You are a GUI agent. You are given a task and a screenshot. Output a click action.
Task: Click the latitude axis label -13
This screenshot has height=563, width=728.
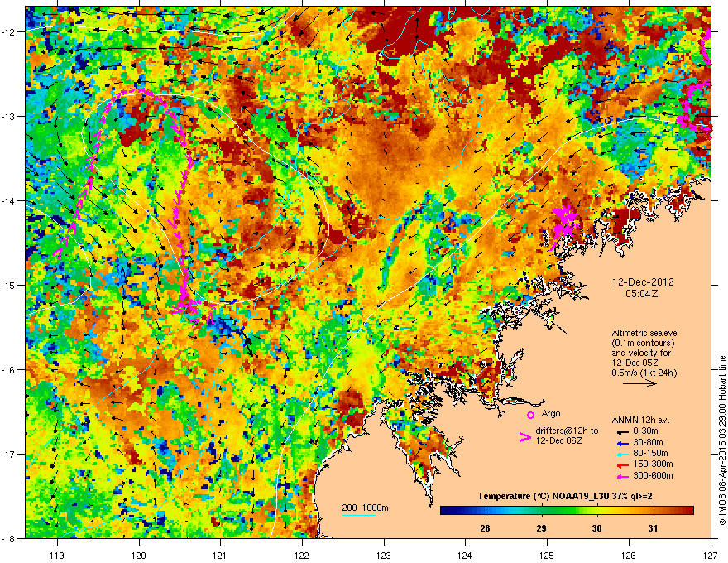click(x=8, y=117)
